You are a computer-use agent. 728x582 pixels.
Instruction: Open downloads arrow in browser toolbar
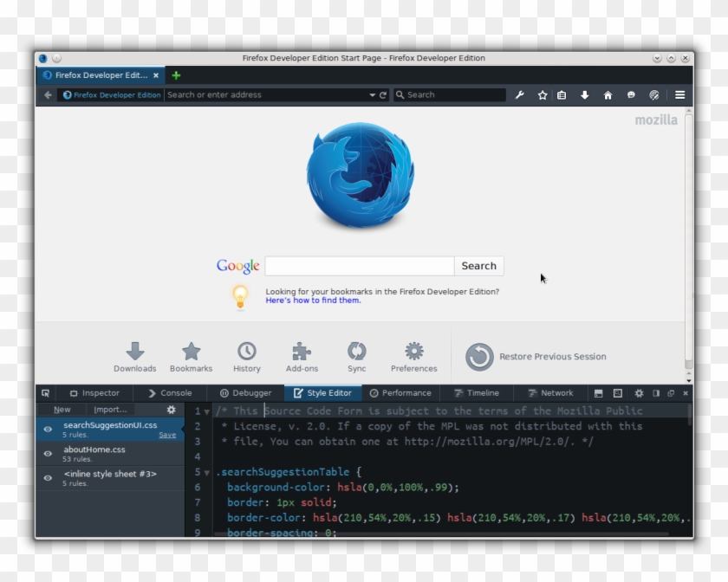[584, 94]
